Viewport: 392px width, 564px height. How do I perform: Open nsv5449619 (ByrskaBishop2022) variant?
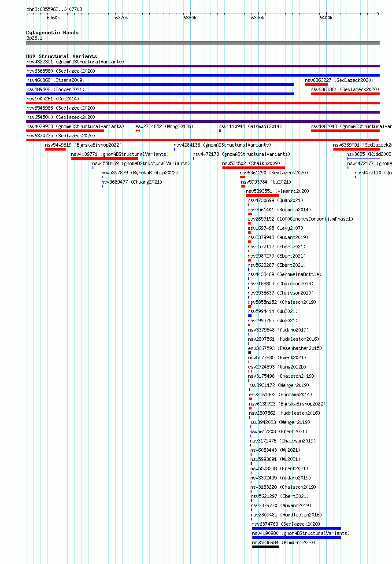click(x=84, y=145)
